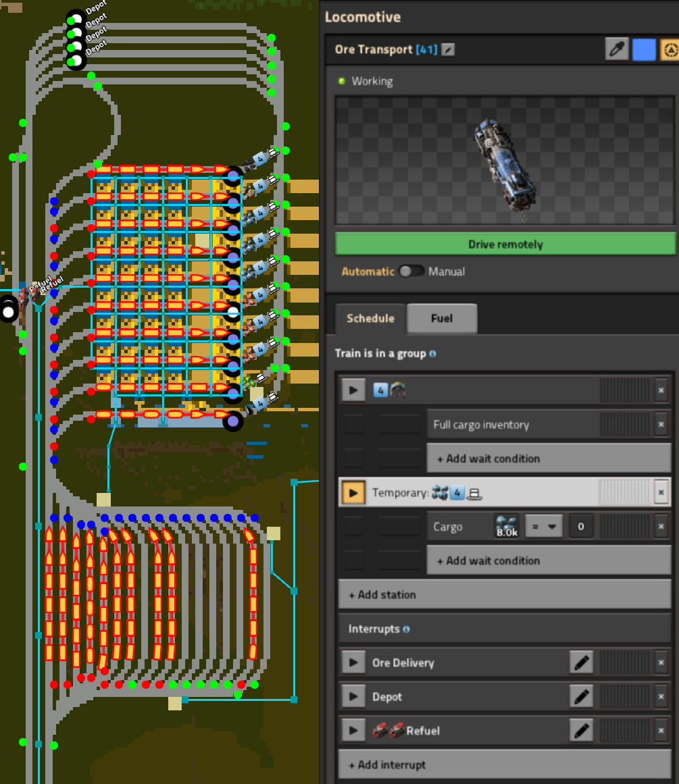Click the "Refuel" interrupt name
Screen dimensions: 679x784
[423, 731]
